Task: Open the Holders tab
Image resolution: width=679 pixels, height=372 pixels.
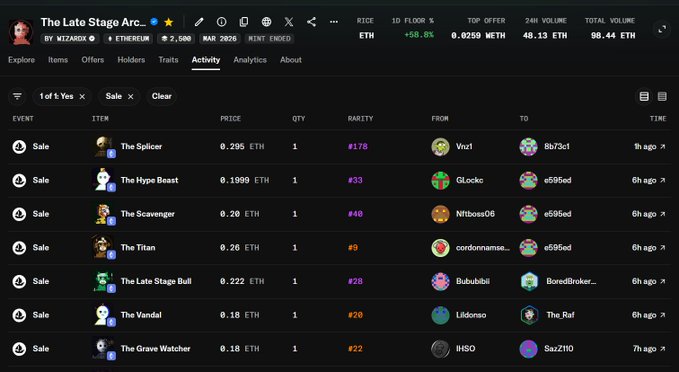Action: pos(131,60)
